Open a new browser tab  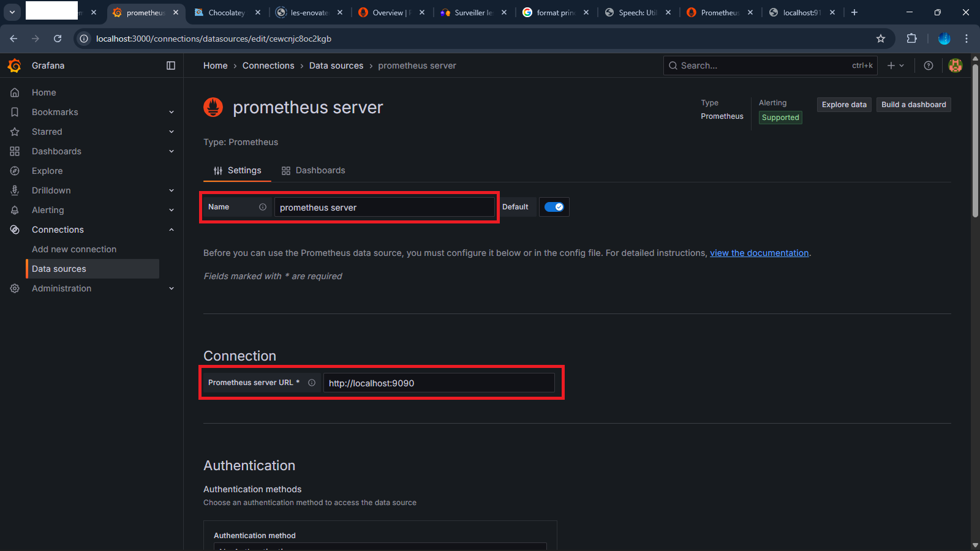click(x=854, y=12)
